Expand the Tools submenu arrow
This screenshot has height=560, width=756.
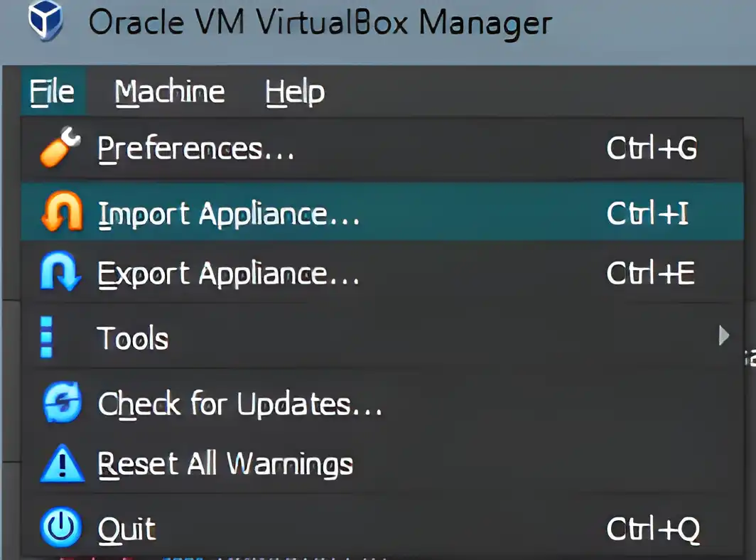[x=723, y=335]
